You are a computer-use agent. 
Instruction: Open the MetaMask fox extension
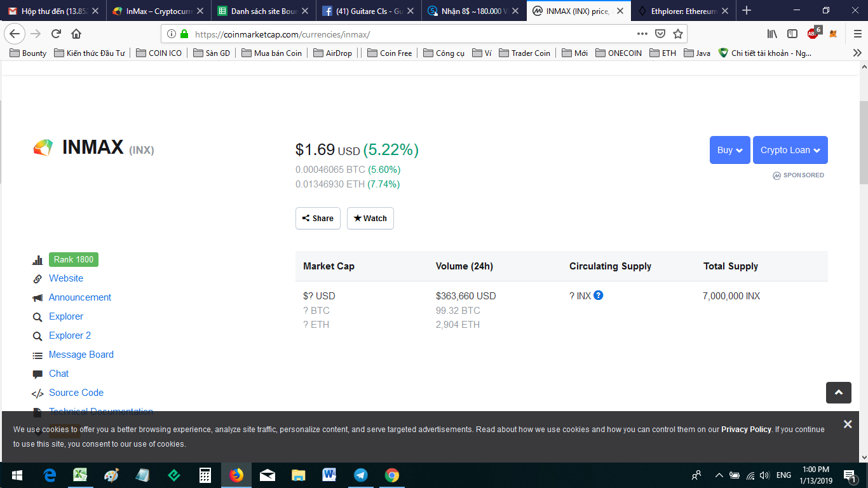point(833,34)
